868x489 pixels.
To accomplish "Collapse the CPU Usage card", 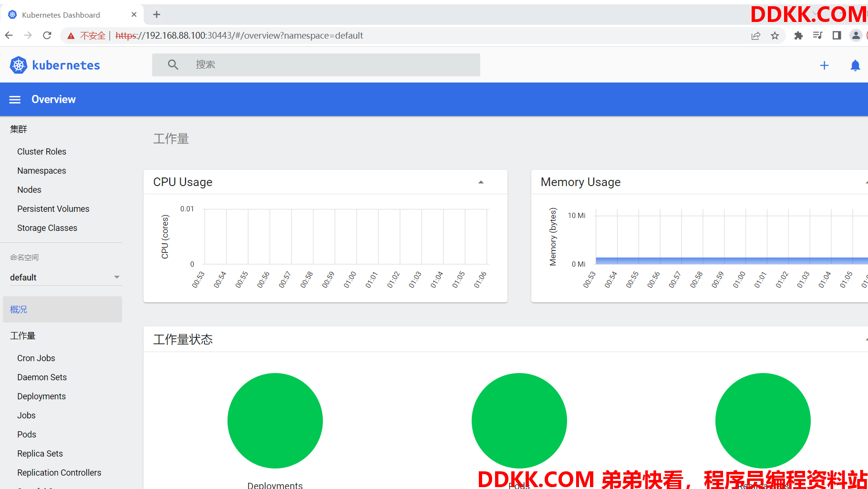I will click(x=481, y=182).
